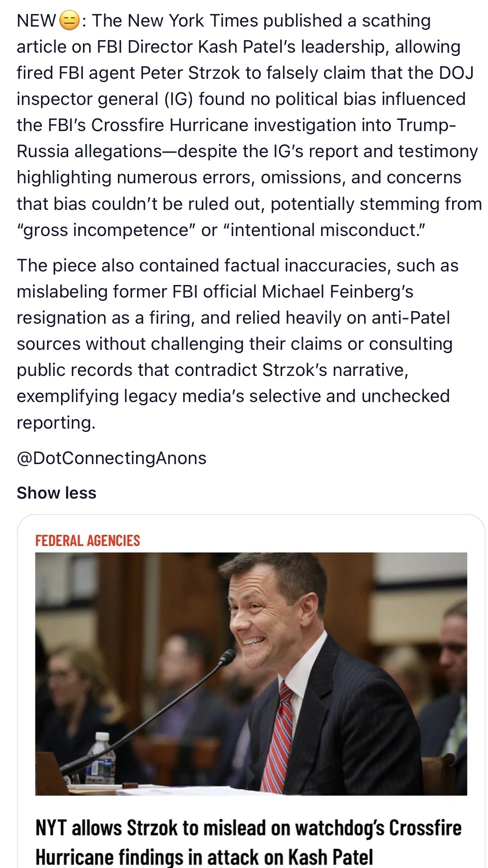488x868 pixels.
Task: Open the FEDERAL AGENCIES category label
Action: pos(88,541)
